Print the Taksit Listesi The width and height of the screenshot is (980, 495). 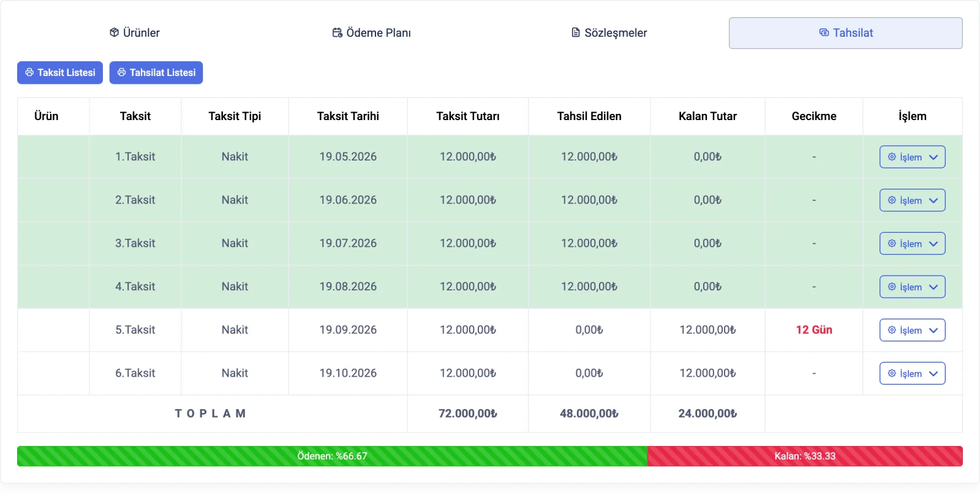point(60,72)
